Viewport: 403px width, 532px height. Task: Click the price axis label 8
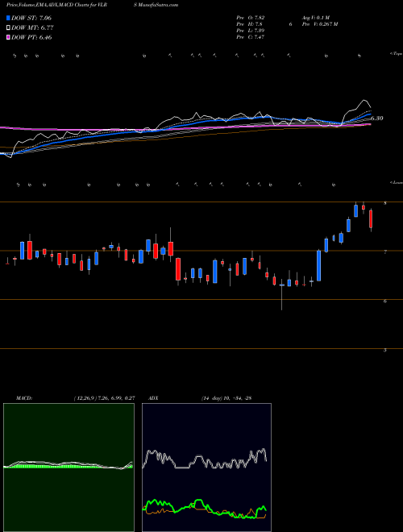(385, 203)
